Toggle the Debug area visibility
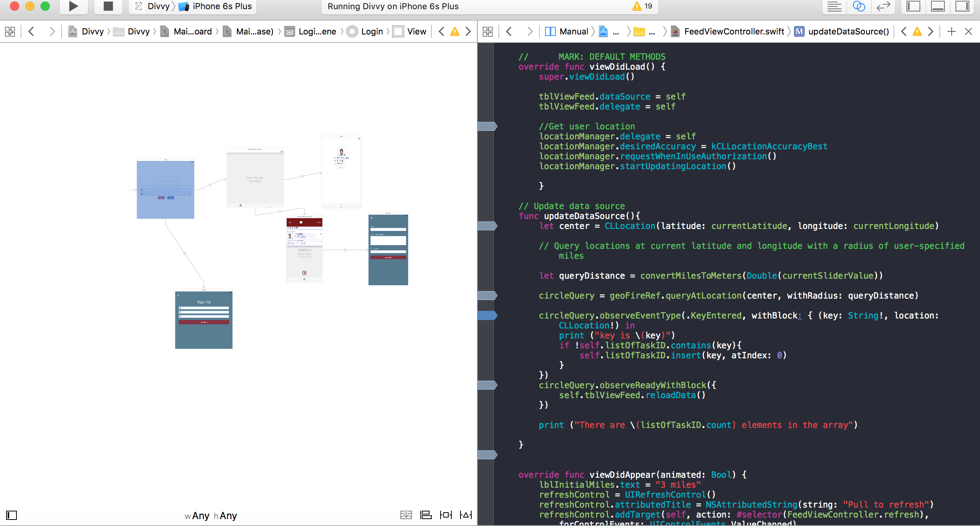Image resolution: width=980 pixels, height=526 pixels. click(x=938, y=7)
